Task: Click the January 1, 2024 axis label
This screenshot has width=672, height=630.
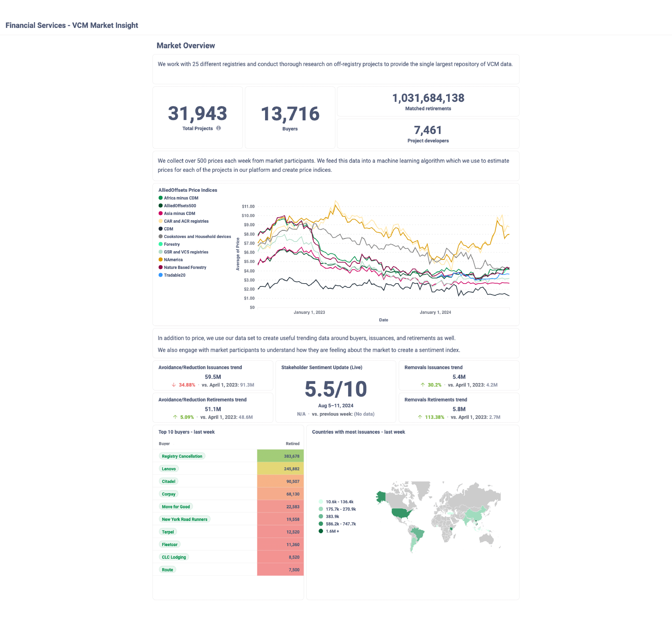Action: pos(435,312)
